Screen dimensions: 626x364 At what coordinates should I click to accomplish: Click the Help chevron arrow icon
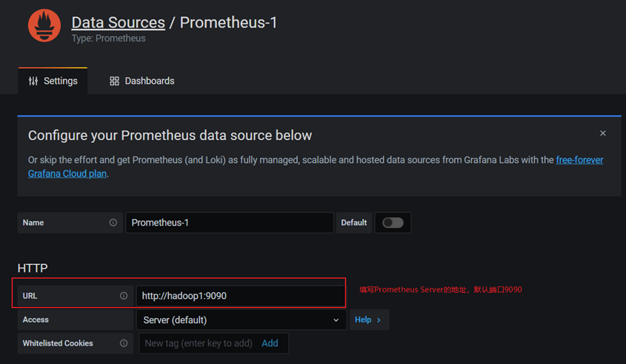tap(379, 320)
